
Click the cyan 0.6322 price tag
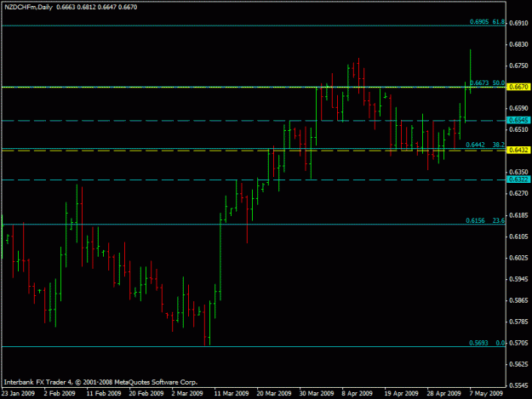518,180
